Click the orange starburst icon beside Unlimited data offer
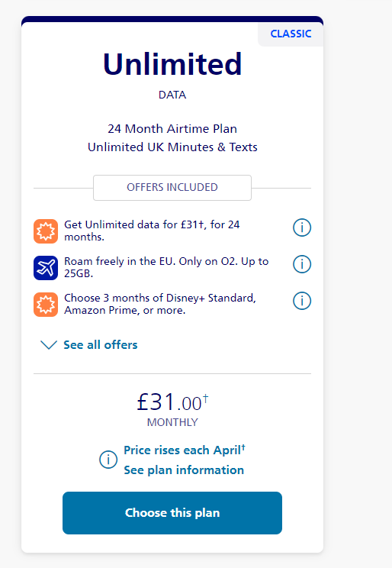The height and width of the screenshot is (568, 392). pos(46,231)
